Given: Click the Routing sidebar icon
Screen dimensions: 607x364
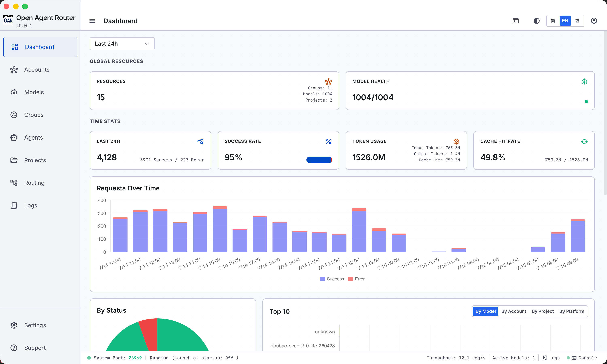Looking at the screenshot, I should point(14,183).
